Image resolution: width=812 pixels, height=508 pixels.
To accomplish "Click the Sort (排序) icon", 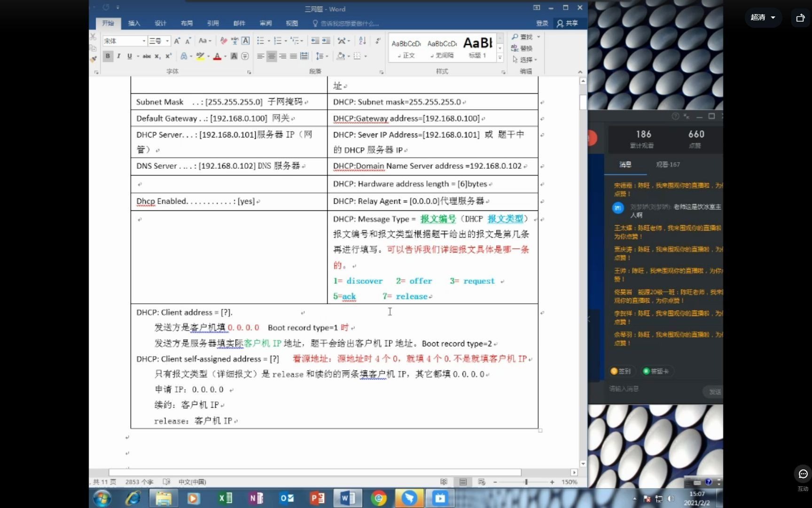I will point(362,41).
